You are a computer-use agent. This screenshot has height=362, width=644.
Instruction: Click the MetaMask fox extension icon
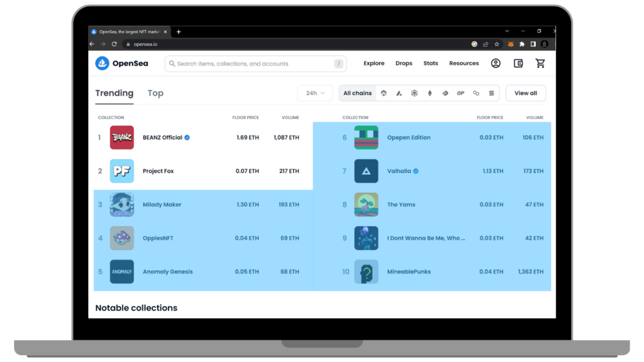point(510,44)
